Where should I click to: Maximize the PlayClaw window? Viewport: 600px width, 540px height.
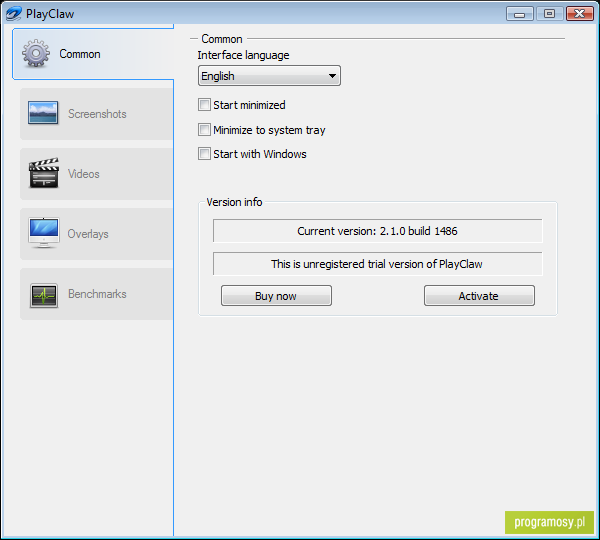(x=549, y=14)
